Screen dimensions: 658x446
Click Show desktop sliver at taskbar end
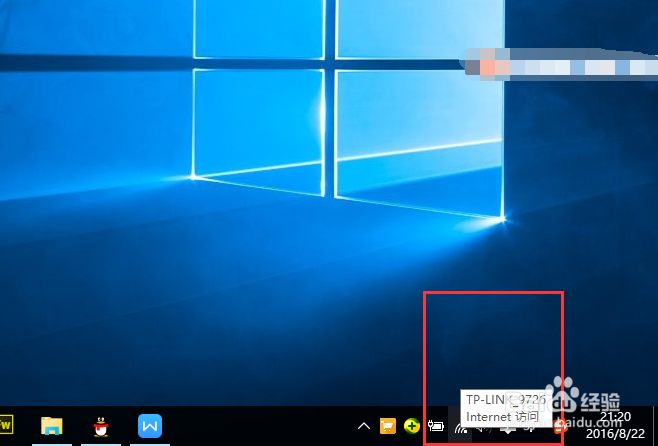click(655, 426)
